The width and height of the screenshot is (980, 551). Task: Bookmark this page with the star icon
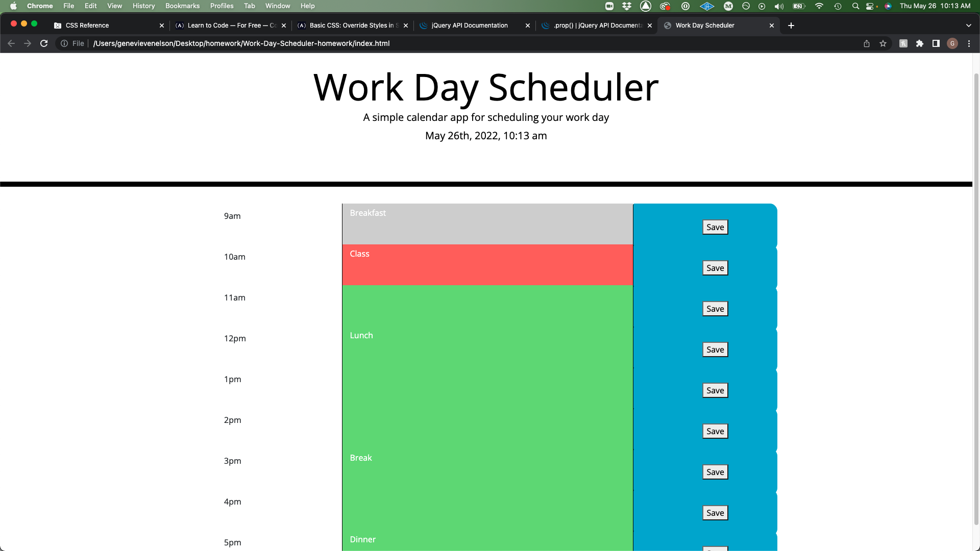click(883, 43)
